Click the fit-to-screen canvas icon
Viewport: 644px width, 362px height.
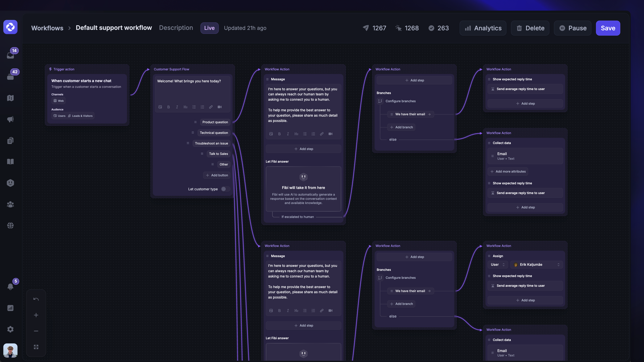tap(36, 347)
